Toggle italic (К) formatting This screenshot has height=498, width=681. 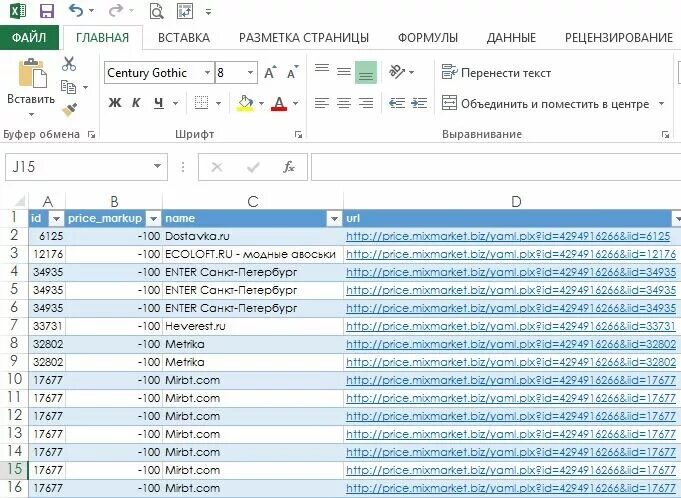click(136, 103)
